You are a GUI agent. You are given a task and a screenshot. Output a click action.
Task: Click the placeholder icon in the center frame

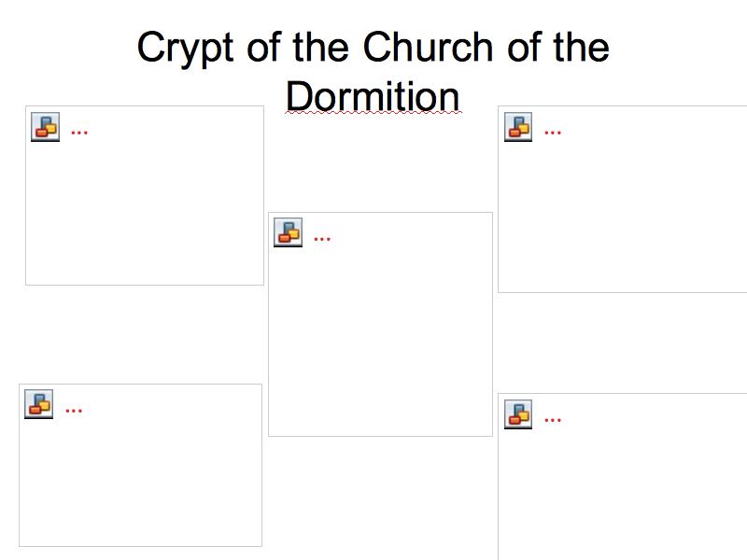pyautogui.click(x=288, y=232)
